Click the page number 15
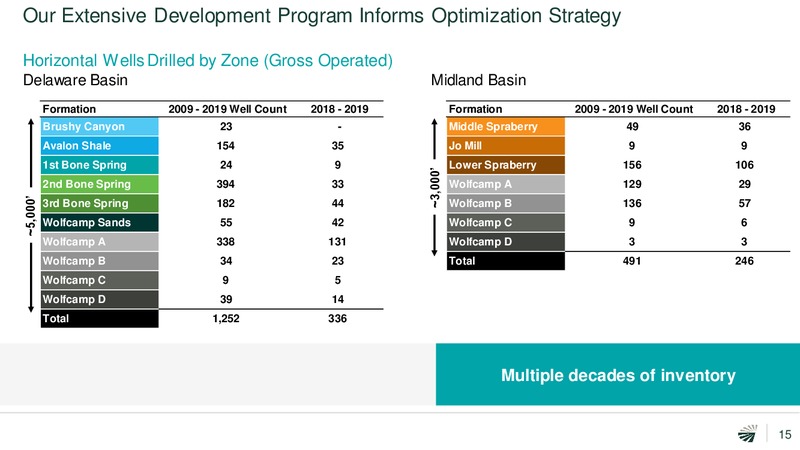Image resolution: width=800 pixels, height=450 pixels. [x=785, y=434]
